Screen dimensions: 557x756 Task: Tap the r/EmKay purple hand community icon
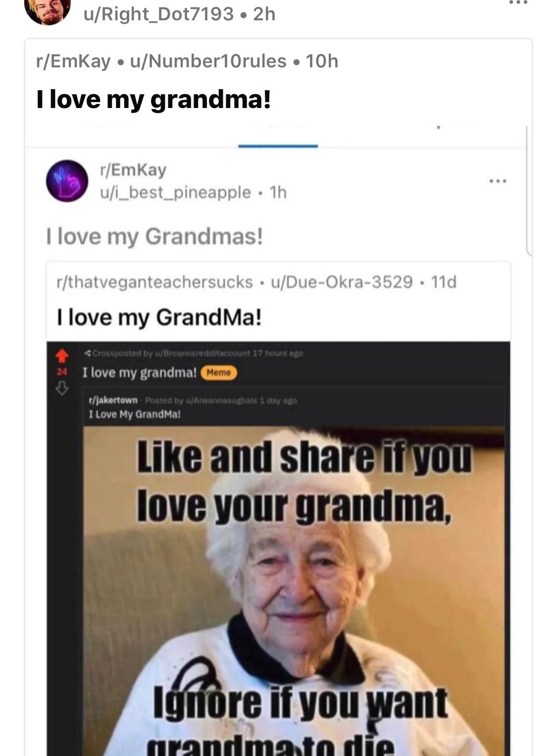pos(67,181)
